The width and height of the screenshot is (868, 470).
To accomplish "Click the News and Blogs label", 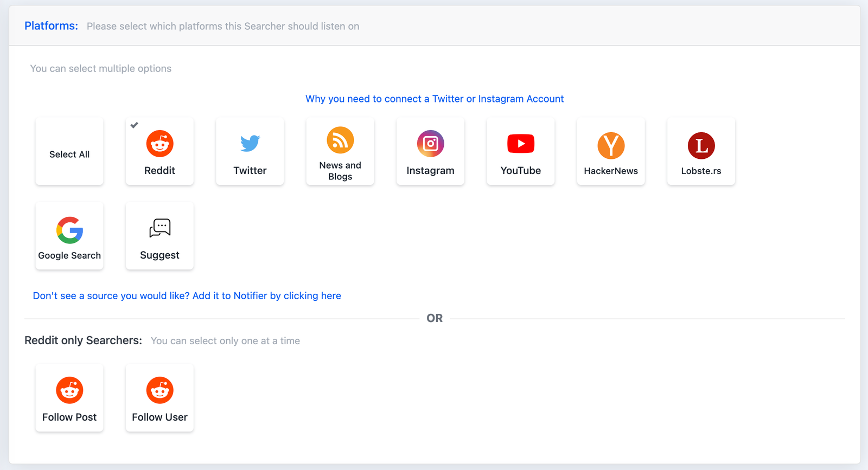I will pos(340,171).
